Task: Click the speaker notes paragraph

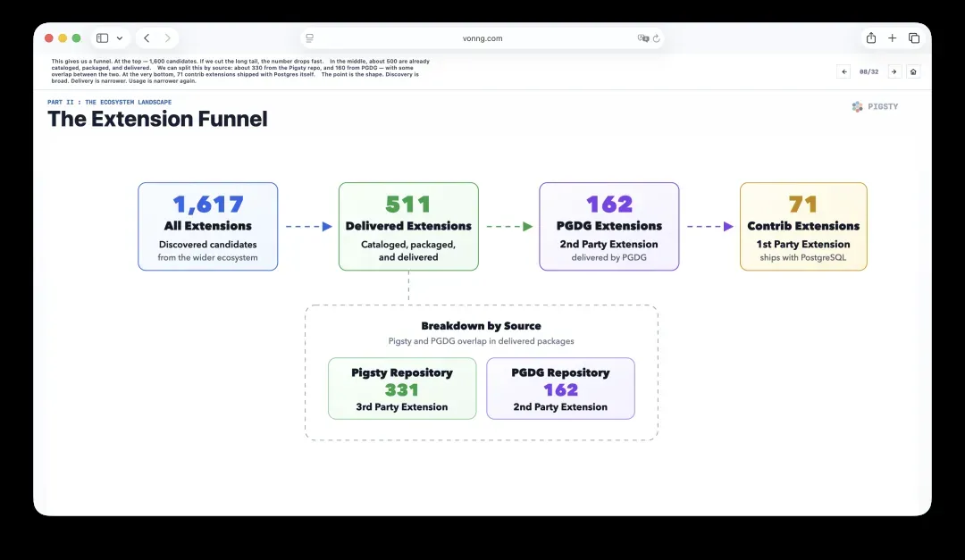Action: click(240, 71)
